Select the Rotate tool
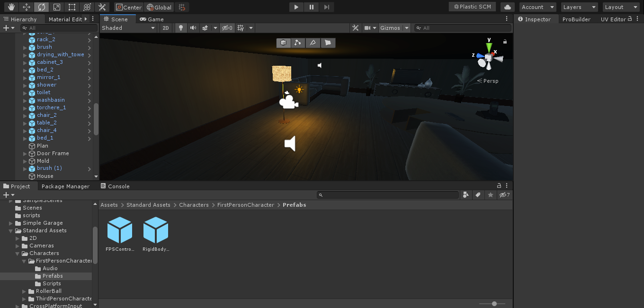Screen dimensions: 644x308 click(42, 7)
